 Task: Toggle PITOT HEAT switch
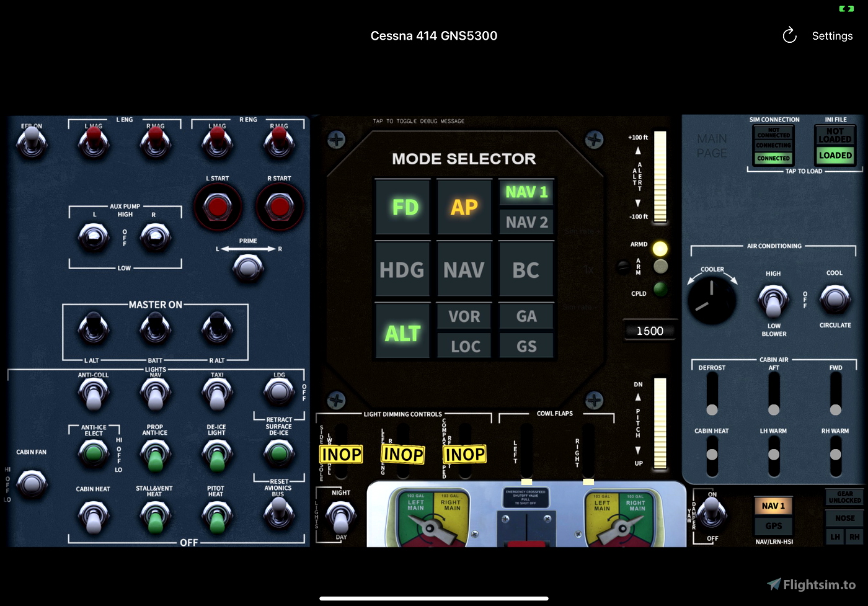click(217, 517)
